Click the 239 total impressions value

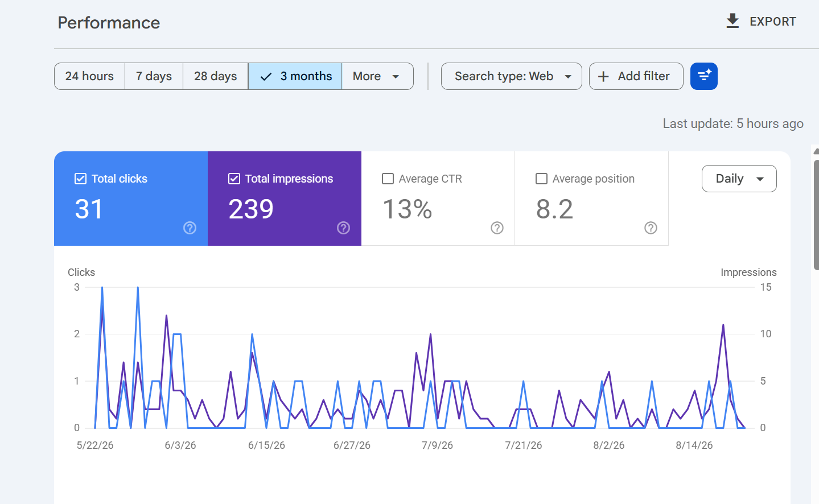[251, 209]
